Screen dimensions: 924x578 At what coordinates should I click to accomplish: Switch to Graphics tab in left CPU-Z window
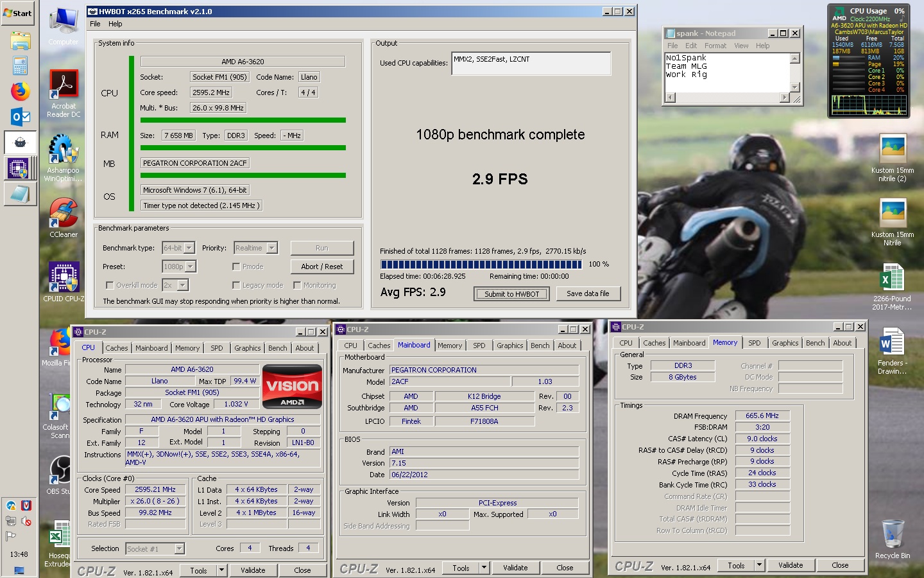click(x=248, y=348)
